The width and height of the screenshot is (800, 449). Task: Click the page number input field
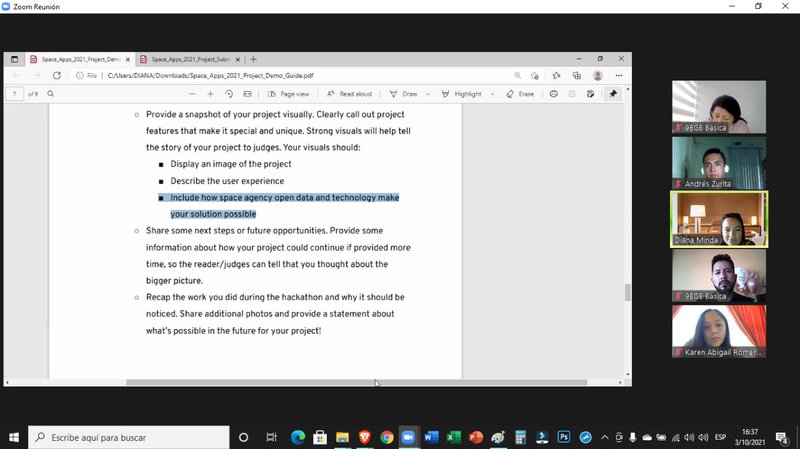tap(15, 94)
